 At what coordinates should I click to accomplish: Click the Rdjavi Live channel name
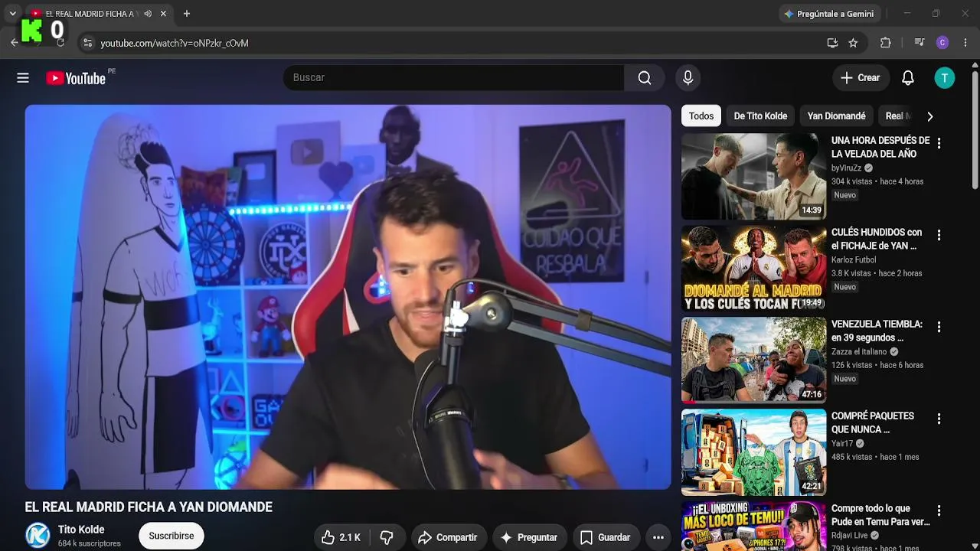[850, 536]
